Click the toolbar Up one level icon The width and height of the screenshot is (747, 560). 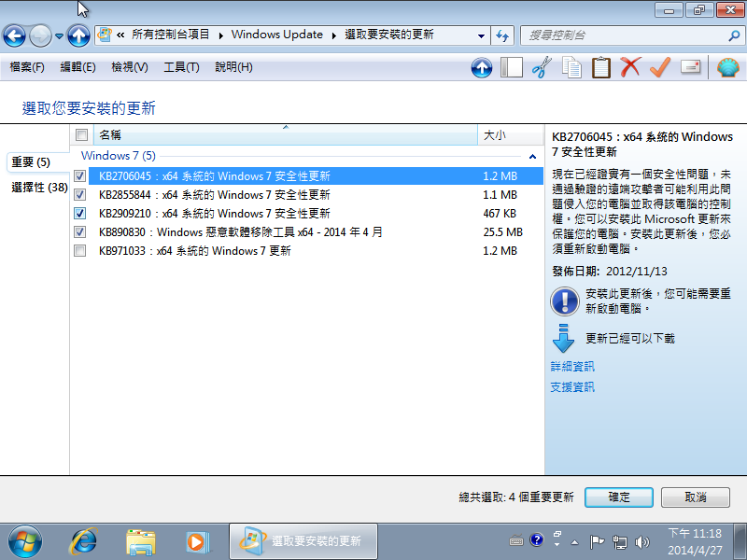click(482, 67)
